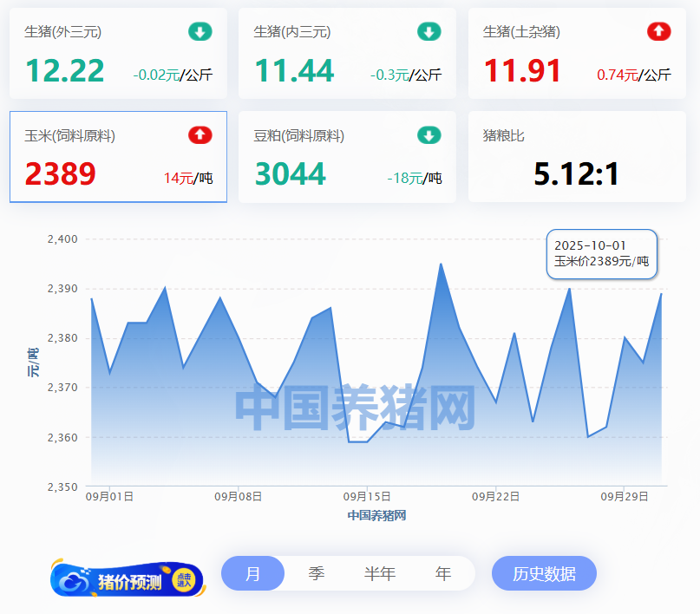Click green down arrow on 豆粕 card
700x614 pixels.
click(429, 135)
